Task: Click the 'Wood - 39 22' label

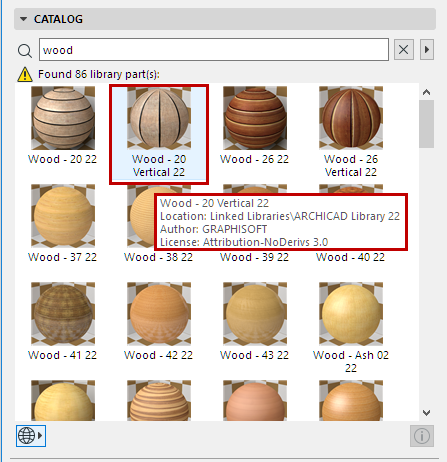Action: point(254,257)
